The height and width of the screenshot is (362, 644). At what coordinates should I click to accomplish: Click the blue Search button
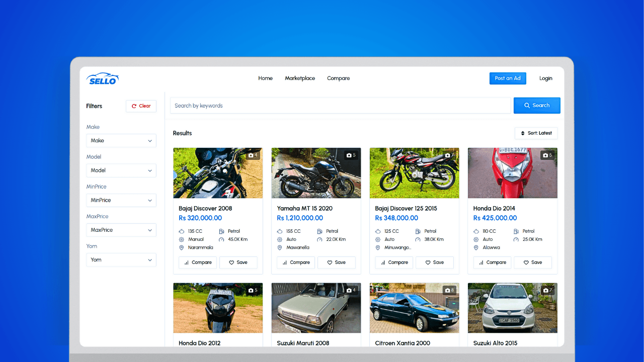click(537, 106)
